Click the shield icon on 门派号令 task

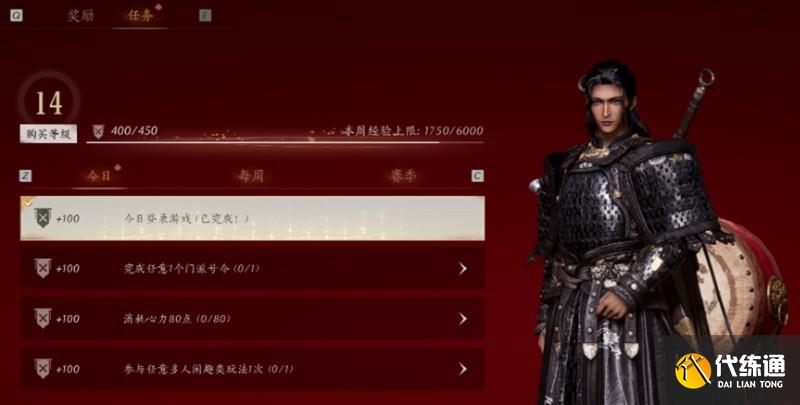43,268
